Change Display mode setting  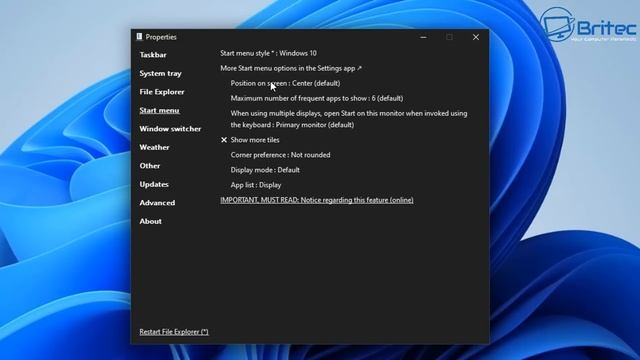click(x=265, y=170)
